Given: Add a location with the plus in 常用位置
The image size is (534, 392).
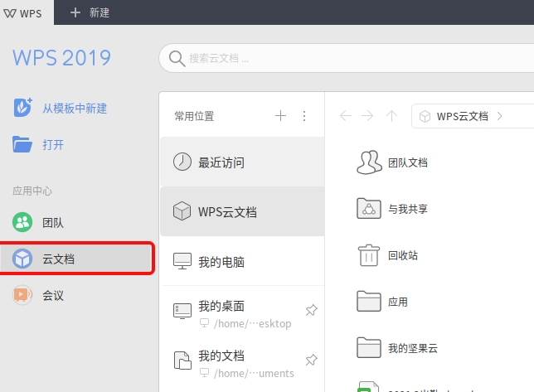Looking at the screenshot, I should coord(280,116).
